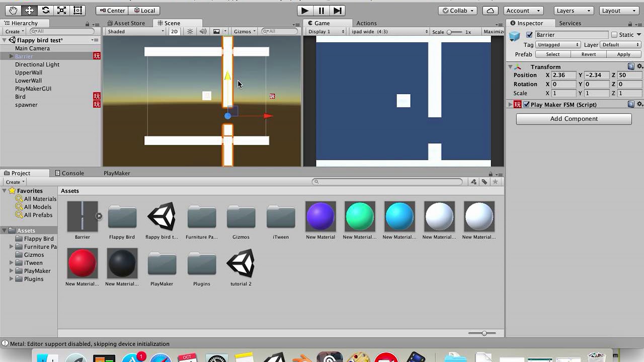Open the Layers dropdown
This screenshot has width=644, height=362.
(574, 10)
